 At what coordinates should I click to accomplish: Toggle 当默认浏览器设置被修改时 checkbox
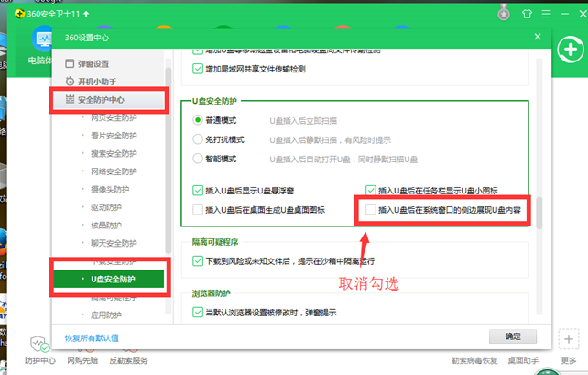coord(198,313)
